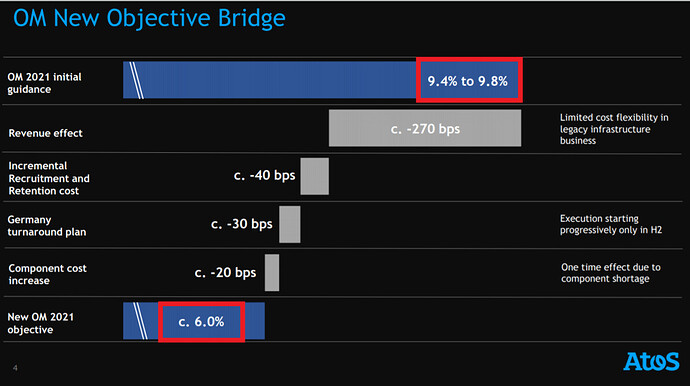This screenshot has height=386, width=690.
Task: Click the Limited cost flexibility note
Action: [x=614, y=129]
